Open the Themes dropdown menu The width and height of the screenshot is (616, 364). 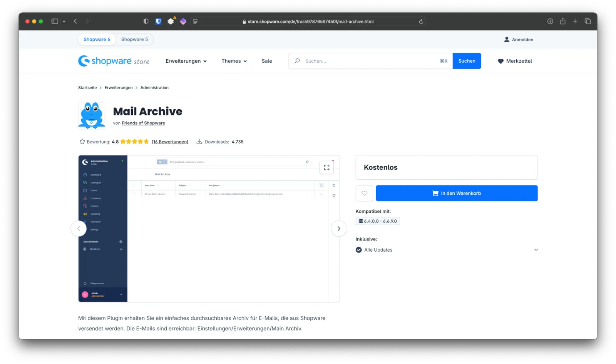[x=234, y=61]
